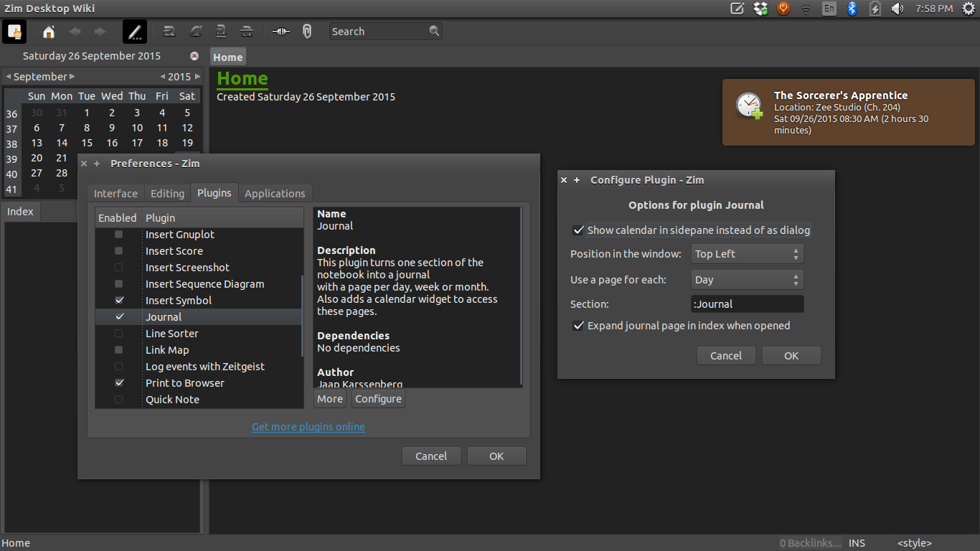980x551 pixels.
Task: Go back one year in calendar
Action: [163, 77]
